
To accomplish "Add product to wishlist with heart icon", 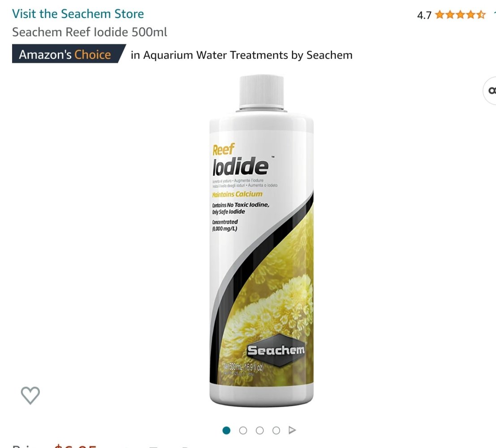I will (x=30, y=395).
